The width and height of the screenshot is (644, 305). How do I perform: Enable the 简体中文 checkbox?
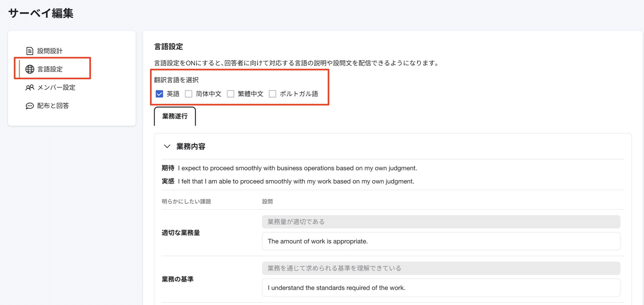point(189,94)
